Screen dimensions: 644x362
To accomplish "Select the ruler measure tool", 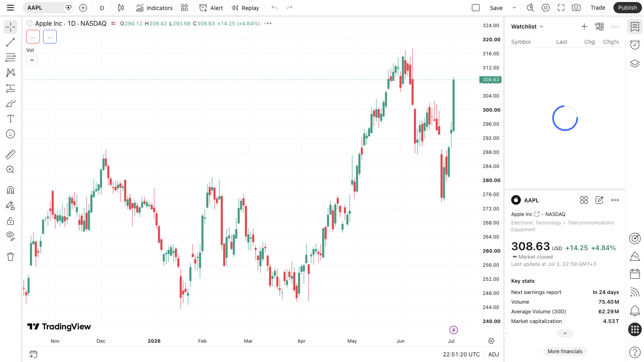I will point(10,154).
